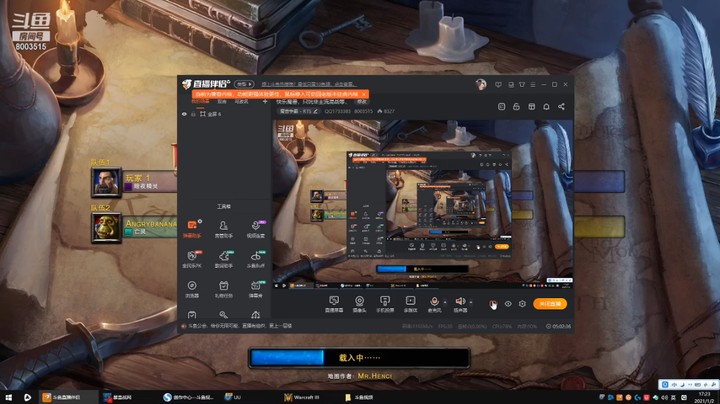Open the shop bag tool in bottom toolbox row

(192, 315)
